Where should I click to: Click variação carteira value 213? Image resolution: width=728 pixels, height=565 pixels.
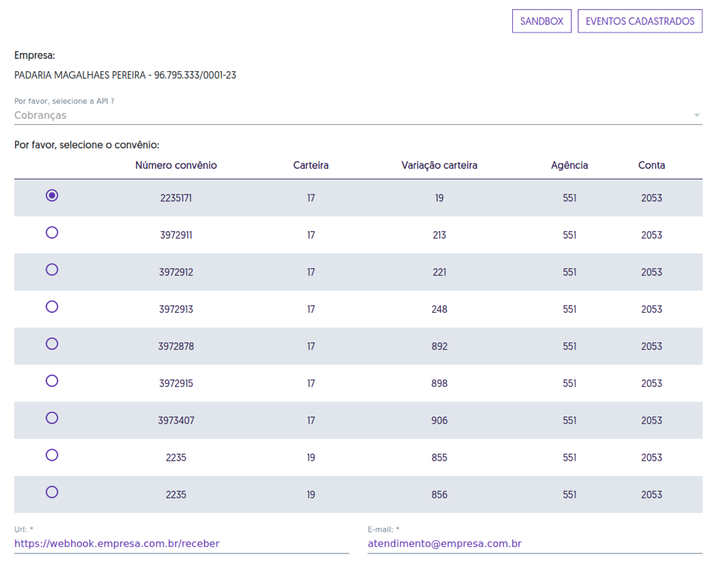pos(439,236)
